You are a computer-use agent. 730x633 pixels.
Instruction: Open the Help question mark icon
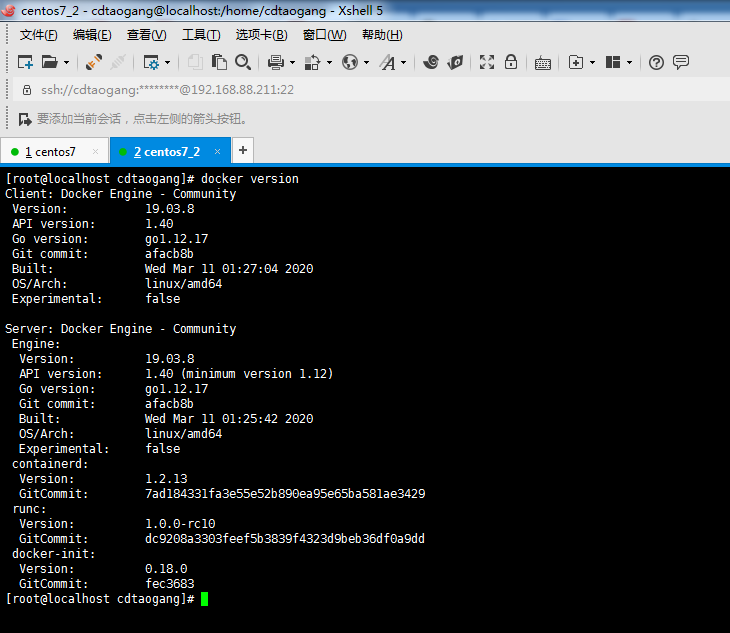[656, 62]
